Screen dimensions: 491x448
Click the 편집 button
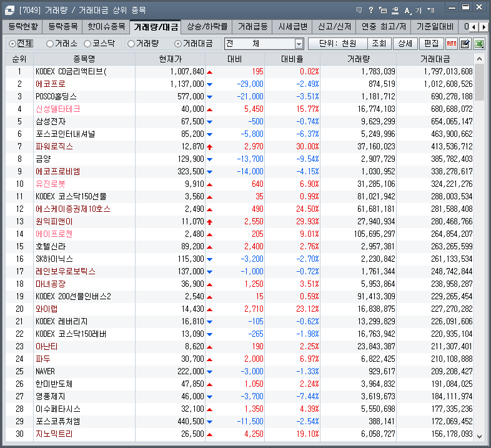(x=432, y=44)
